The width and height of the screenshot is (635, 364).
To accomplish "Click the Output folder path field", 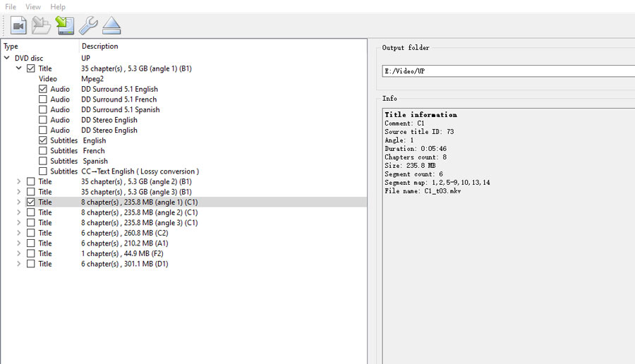I will (508, 71).
